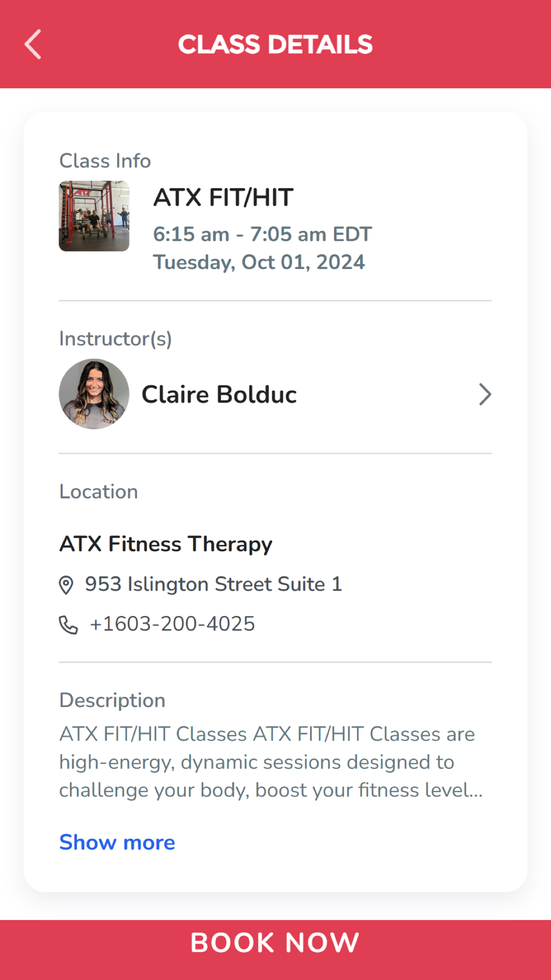Viewport: 551px width, 980px height.
Task: Tap the phone number +1603-200-4025
Action: pos(172,624)
